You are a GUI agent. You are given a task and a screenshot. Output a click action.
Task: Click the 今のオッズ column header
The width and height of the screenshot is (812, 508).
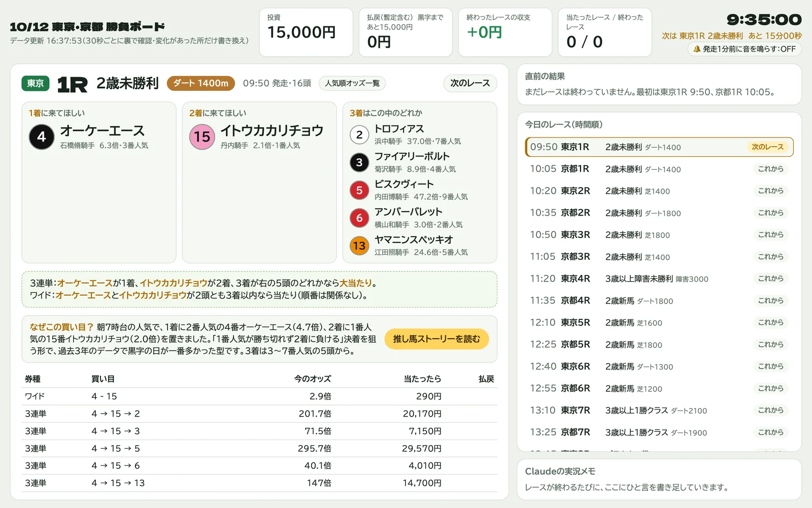(x=313, y=379)
